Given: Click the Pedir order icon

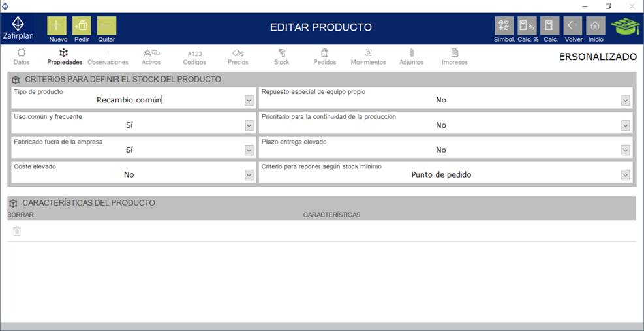Looking at the screenshot, I should click(x=82, y=26).
